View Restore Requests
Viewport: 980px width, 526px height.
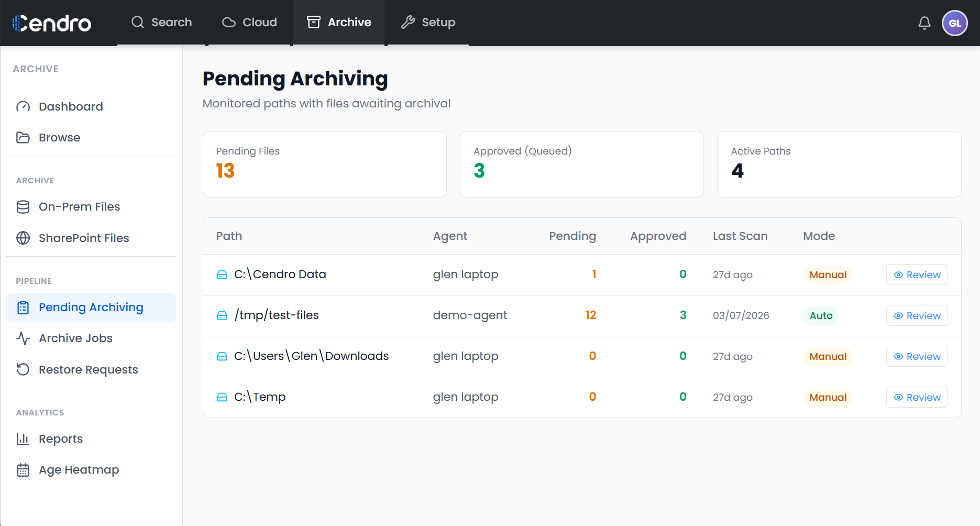91,369
